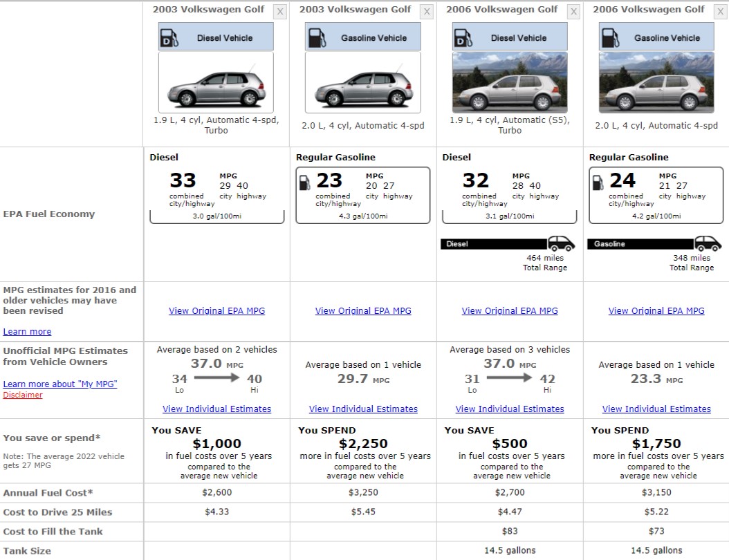The image size is (729, 560).
Task: View Individual Estimates for 37.0 MPG 2003 diesel
Action: pos(216,409)
